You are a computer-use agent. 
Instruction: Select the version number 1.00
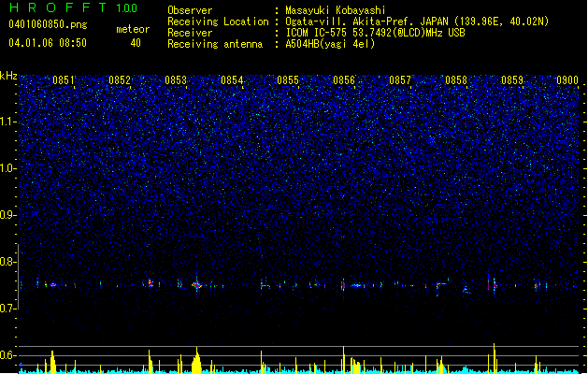(x=126, y=8)
